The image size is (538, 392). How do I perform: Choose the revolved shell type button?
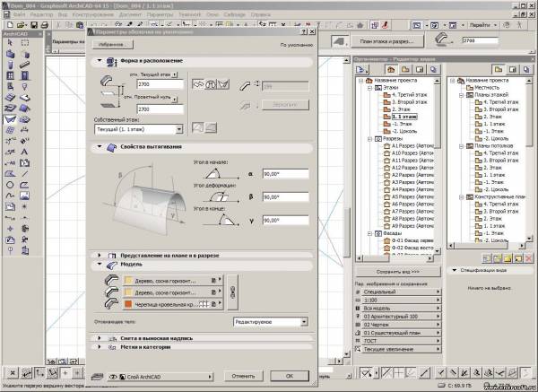point(211,83)
